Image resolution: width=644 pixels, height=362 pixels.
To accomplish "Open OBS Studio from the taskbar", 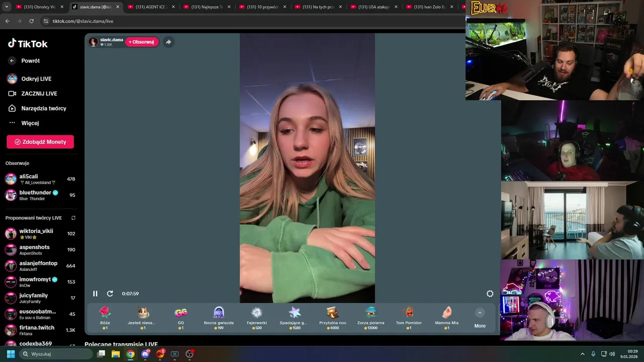I will click(190, 354).
